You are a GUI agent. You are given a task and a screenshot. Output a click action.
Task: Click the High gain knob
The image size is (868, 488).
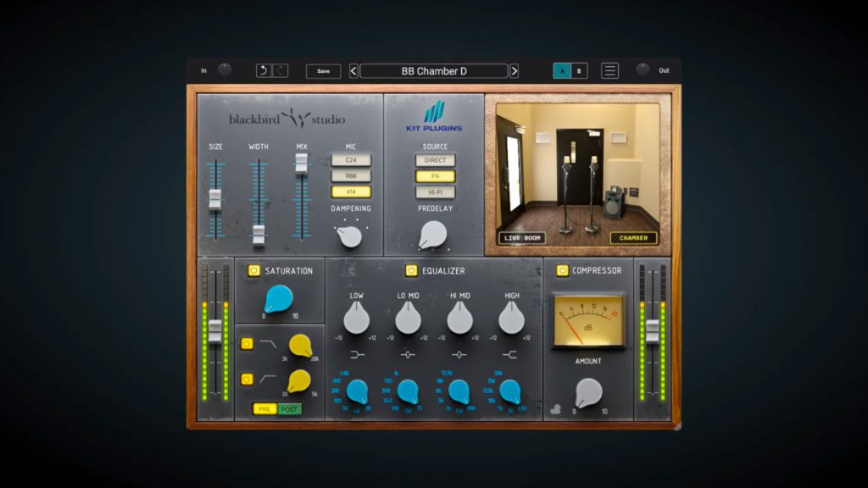pos(511,319)
